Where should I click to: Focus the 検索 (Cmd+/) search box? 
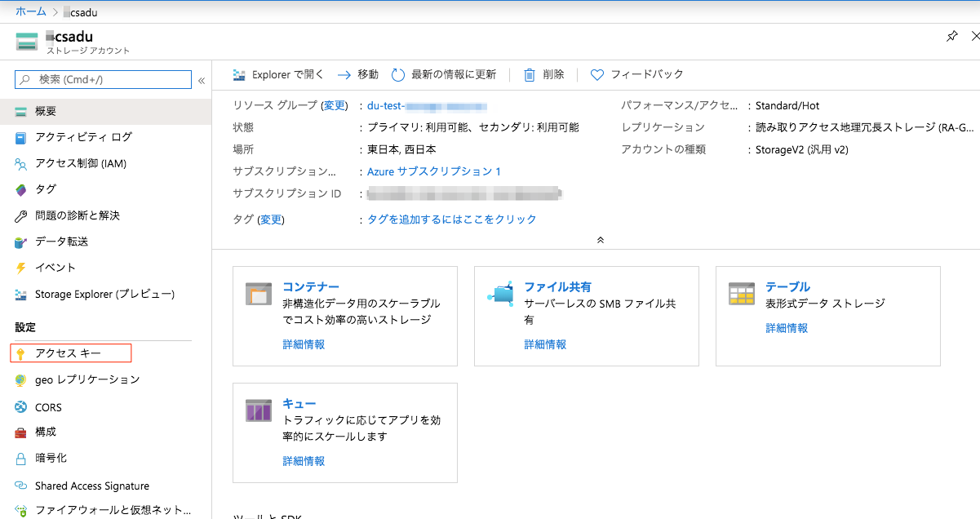(104, 80)
